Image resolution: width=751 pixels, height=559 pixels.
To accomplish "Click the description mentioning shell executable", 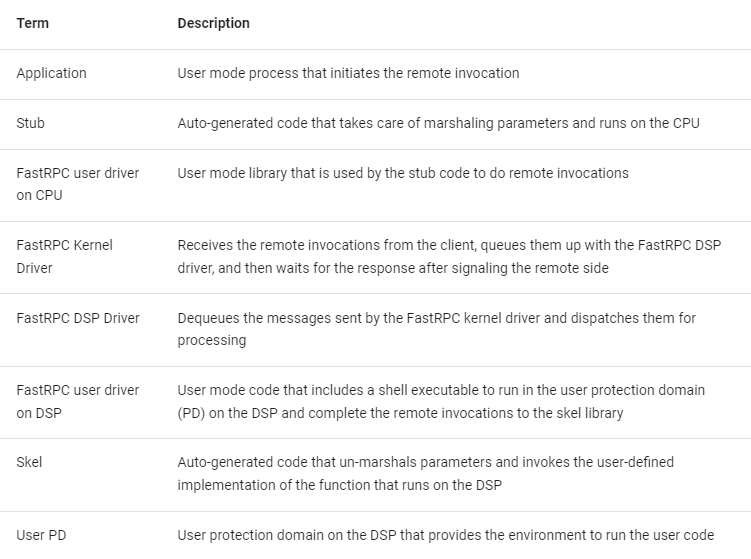I will [441, 390].
